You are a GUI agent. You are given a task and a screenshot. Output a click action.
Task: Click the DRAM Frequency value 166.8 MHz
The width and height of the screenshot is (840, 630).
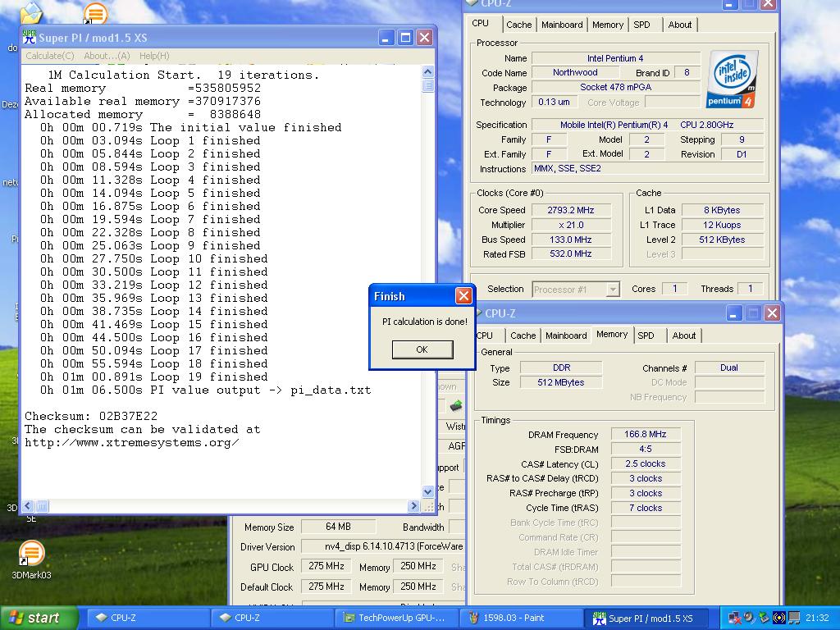pyautogui.click(x=646, y=435)
